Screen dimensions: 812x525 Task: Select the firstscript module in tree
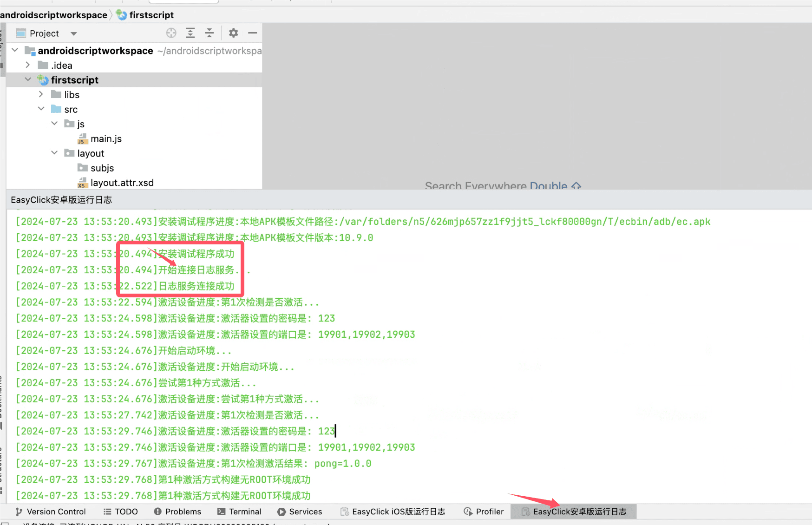[134, 80]
